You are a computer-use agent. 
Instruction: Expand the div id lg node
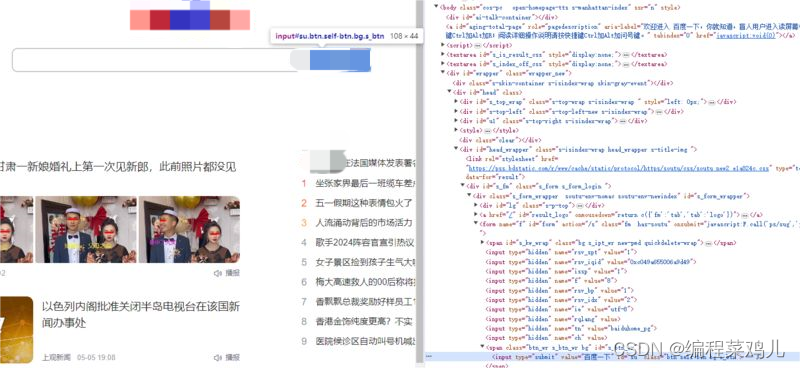(x=476, y=205)
